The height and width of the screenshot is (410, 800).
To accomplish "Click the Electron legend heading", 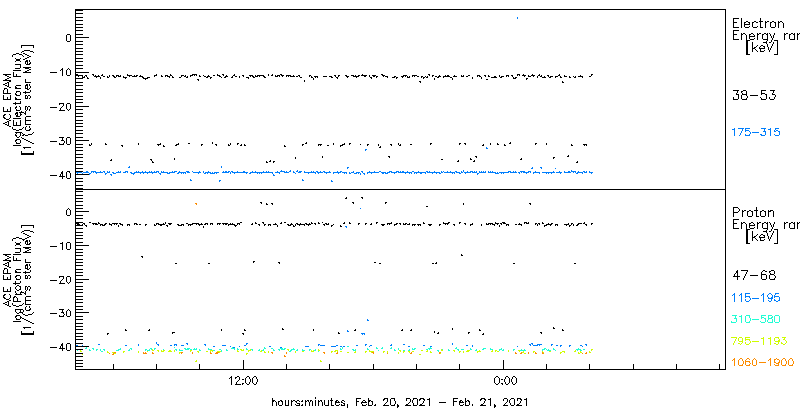I will point(758,23).
